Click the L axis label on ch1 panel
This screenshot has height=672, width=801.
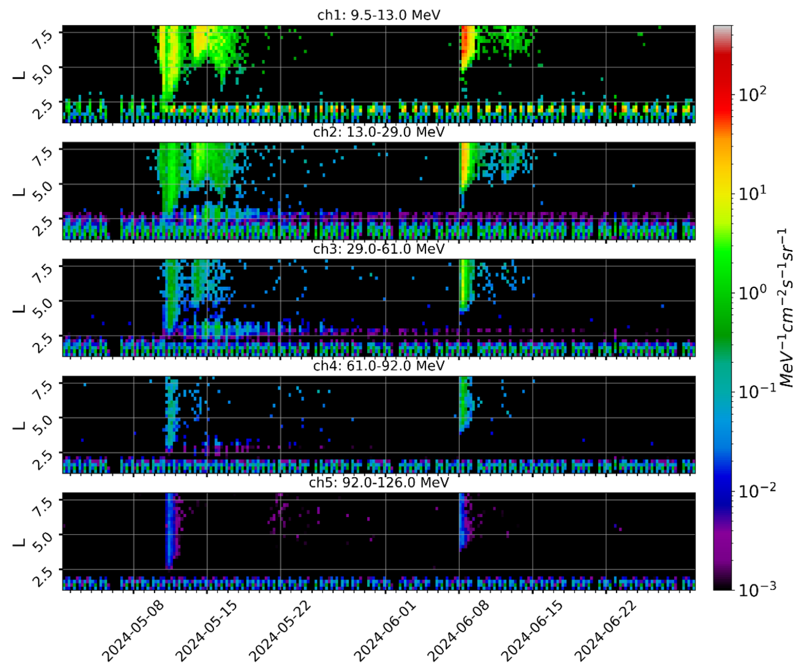[18, 75]
